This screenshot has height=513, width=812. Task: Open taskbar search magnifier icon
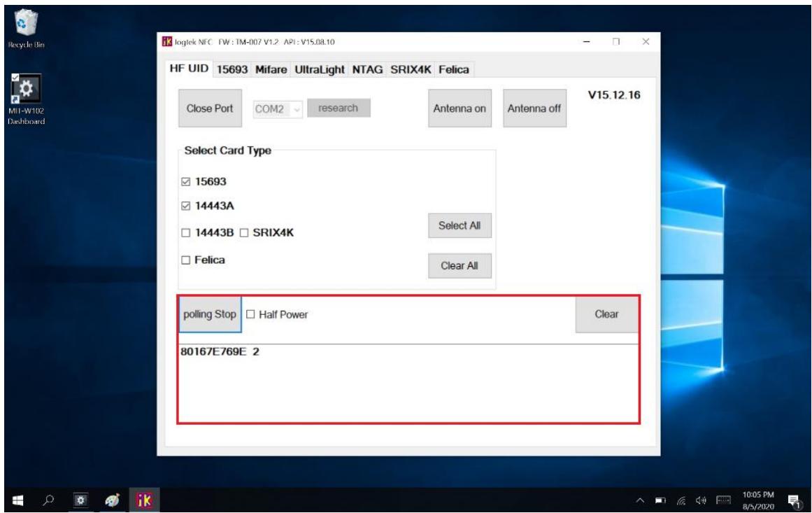coord(42,498)
